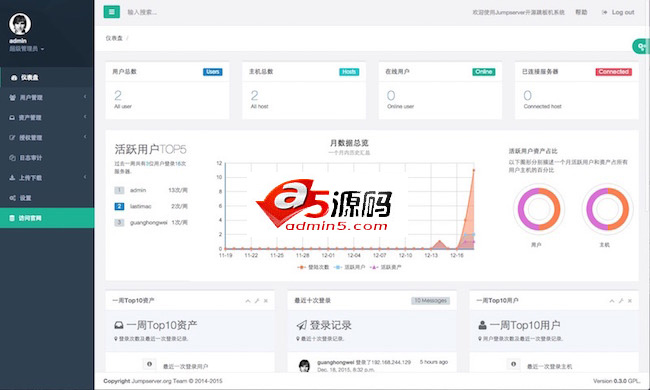Collapse the 一周Top10资产 panel
Image resolution: width=650 pixels, height=390 pixels.
point(248,301)
